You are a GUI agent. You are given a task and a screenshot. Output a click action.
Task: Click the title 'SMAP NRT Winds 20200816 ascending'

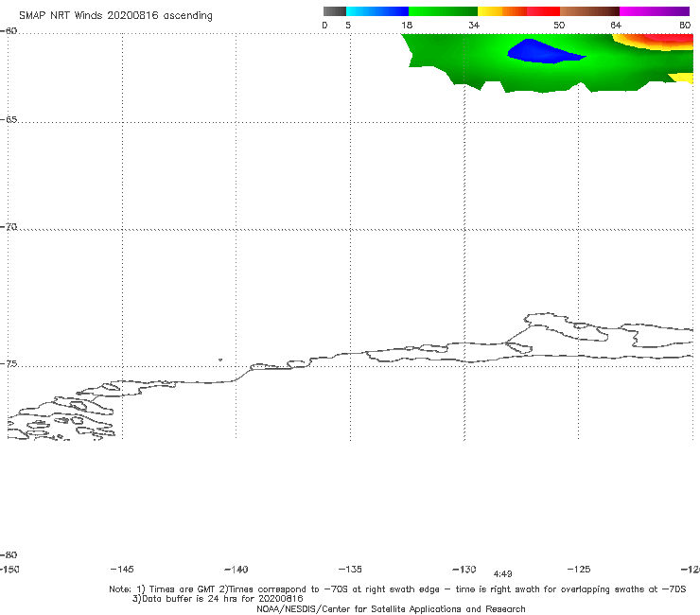115,16
